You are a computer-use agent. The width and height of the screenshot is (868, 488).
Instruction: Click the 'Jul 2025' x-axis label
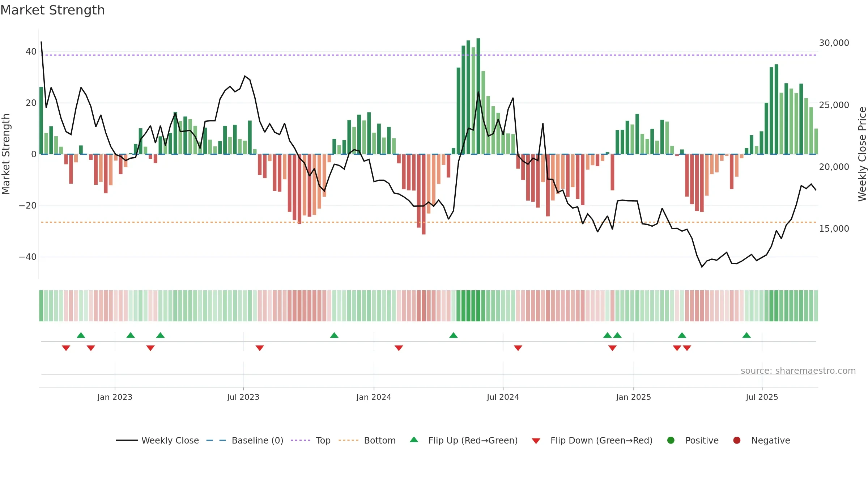(762, 397)
